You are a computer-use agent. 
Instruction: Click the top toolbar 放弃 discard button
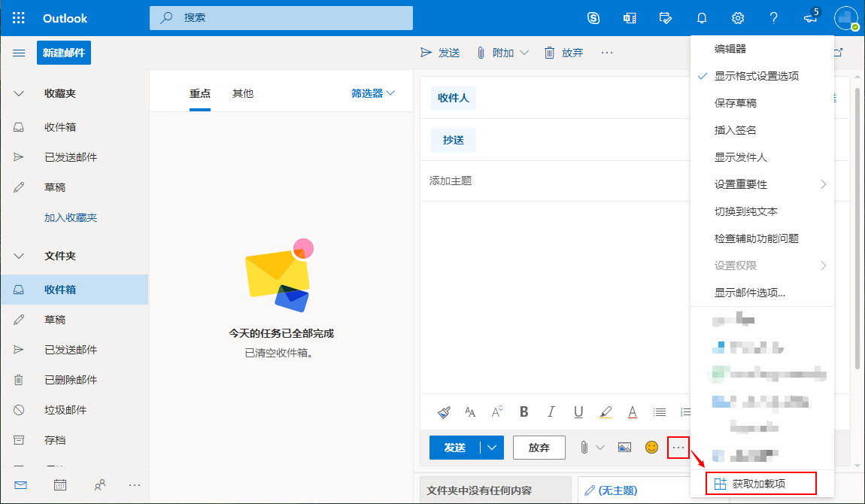tap(563, 53)
